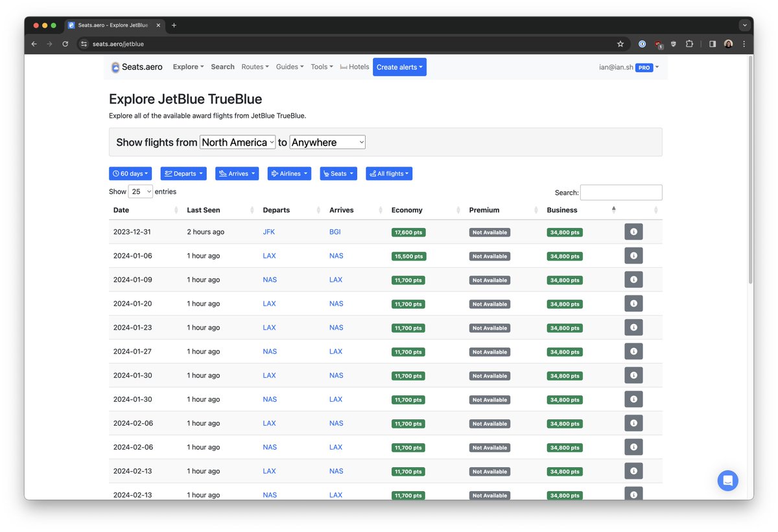Change the entries-per-page selector showing 25
Screen dimensions: 778x532
pyautogui.click(x=141, y=192)
